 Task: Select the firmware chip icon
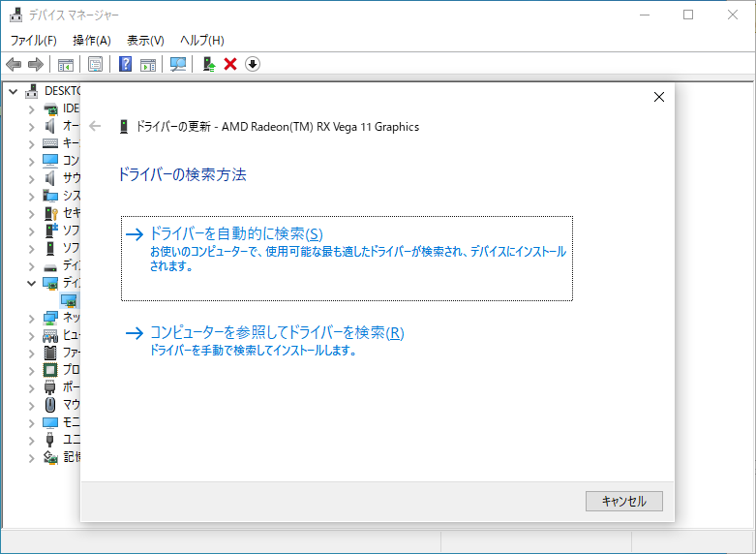click(50, 353)
